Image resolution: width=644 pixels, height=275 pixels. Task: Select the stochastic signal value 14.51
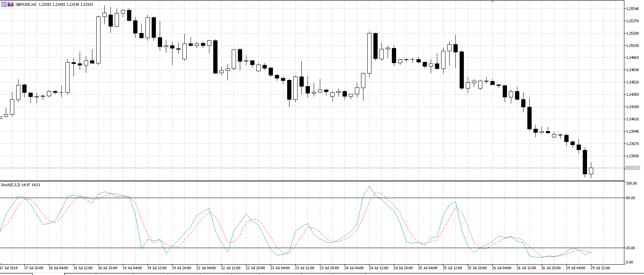click(x=36, y=185)
